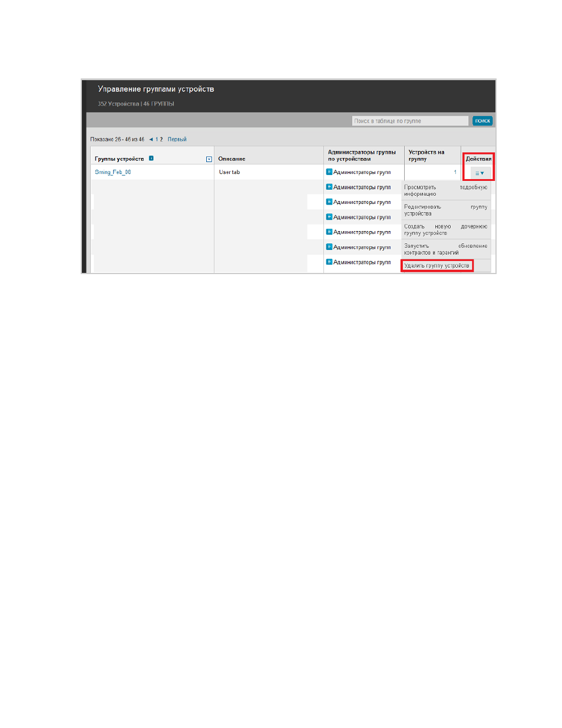This screenshot has height=728, width=562.
Task: Select Создать новую дочернюю группу устройств
Action: pos(446,229)
